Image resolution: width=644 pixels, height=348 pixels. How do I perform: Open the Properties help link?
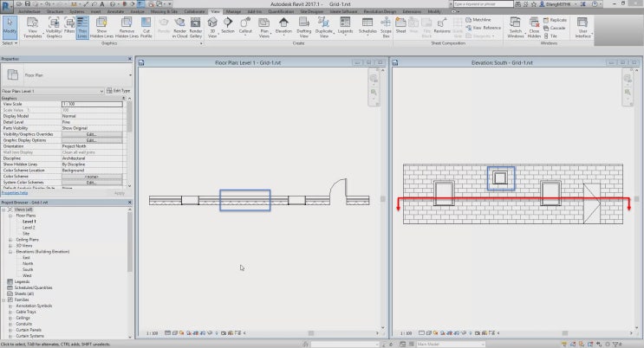(15, 193)
